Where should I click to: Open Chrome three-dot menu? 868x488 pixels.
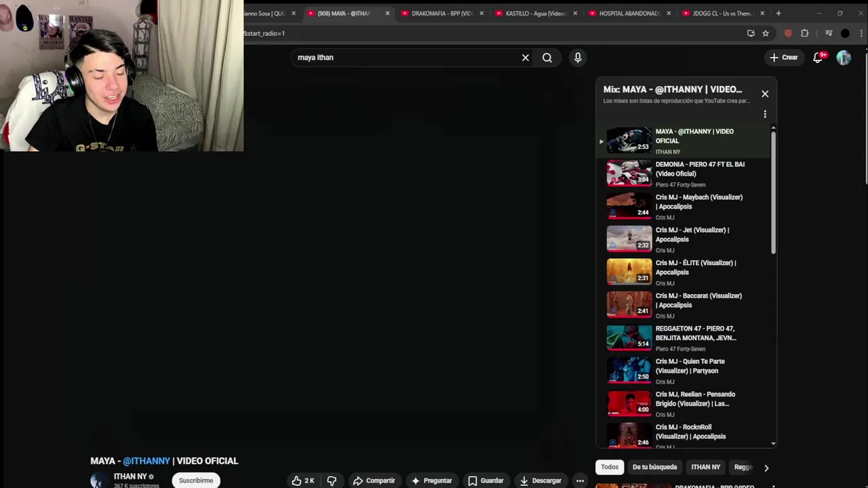pos(863,33)
